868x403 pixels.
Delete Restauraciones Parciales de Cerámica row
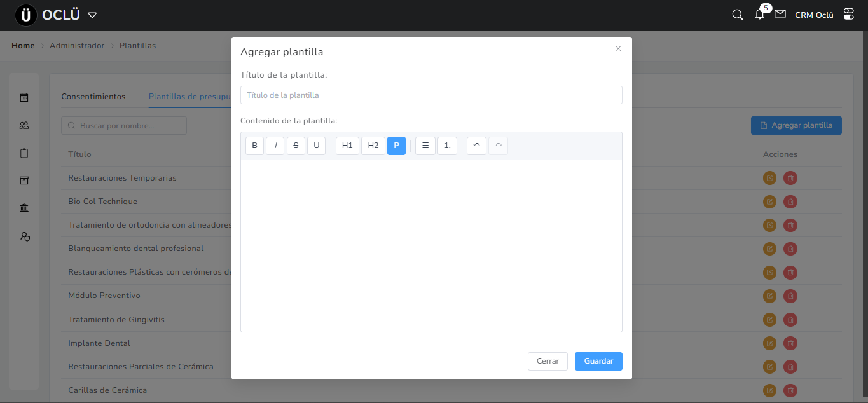click(790, 367)
